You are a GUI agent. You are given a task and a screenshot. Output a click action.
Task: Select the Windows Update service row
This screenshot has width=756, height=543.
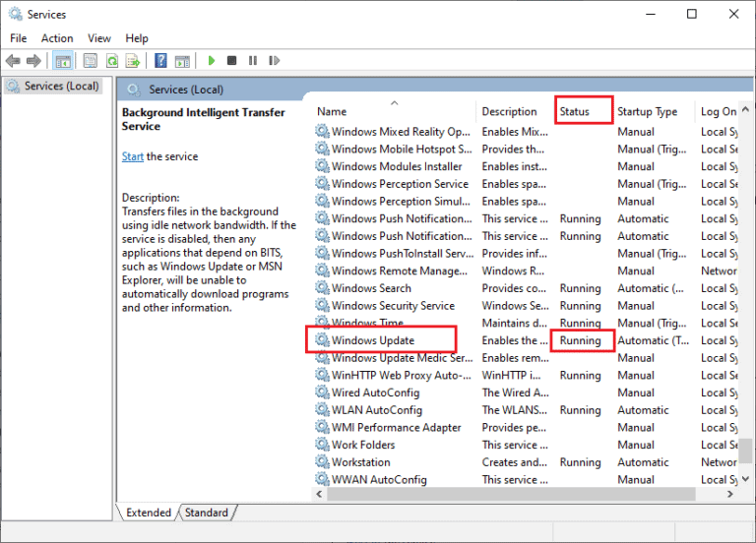526,340
